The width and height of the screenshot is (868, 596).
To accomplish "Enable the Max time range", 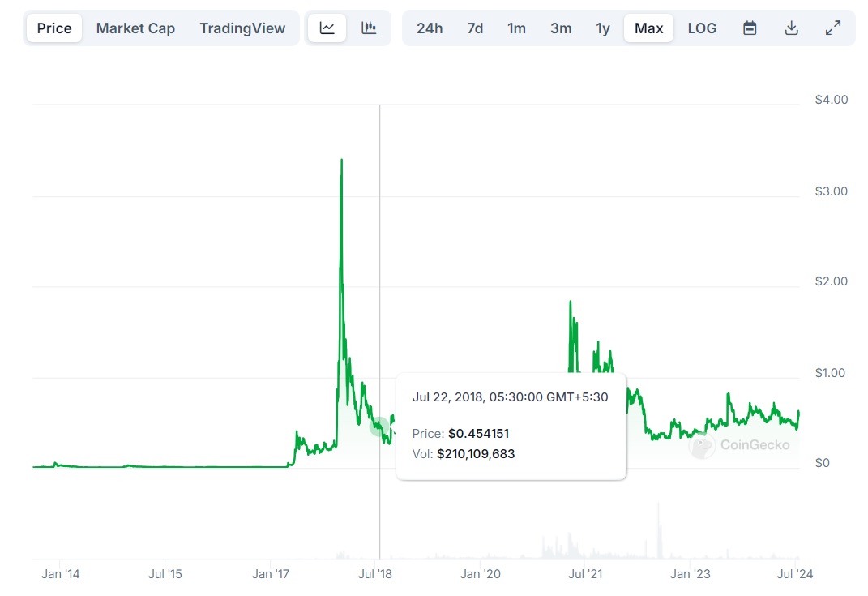I will [x=648, y=28].
